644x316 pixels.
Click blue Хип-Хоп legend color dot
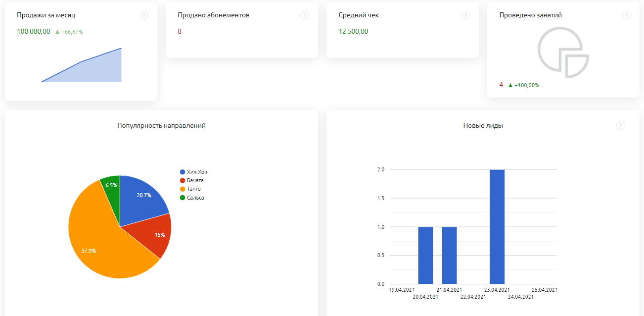coord(183,172)
